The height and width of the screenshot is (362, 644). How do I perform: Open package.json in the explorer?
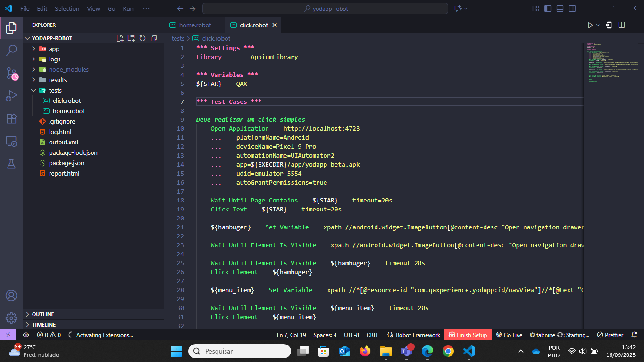67,163
